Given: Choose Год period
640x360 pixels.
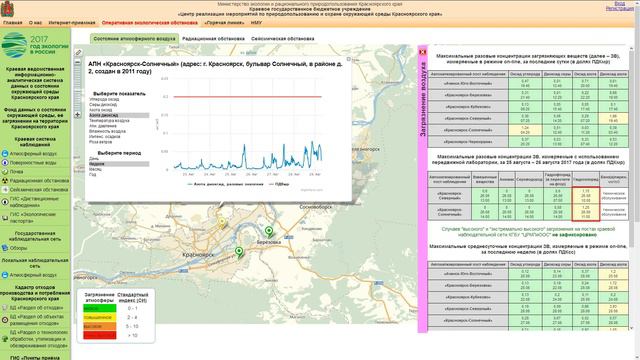Looking at the screenshot, I should click(93, 174).
